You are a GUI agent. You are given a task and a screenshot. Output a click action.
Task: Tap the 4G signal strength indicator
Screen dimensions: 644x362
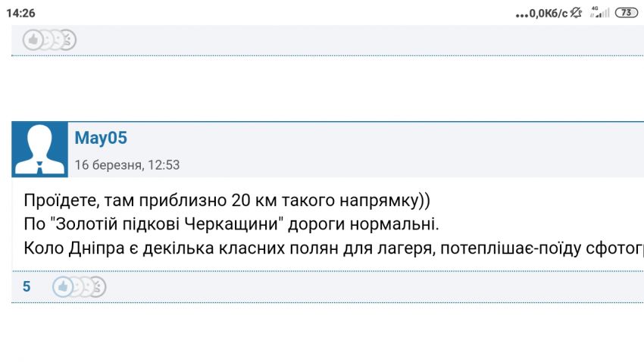tap(599, 12)
